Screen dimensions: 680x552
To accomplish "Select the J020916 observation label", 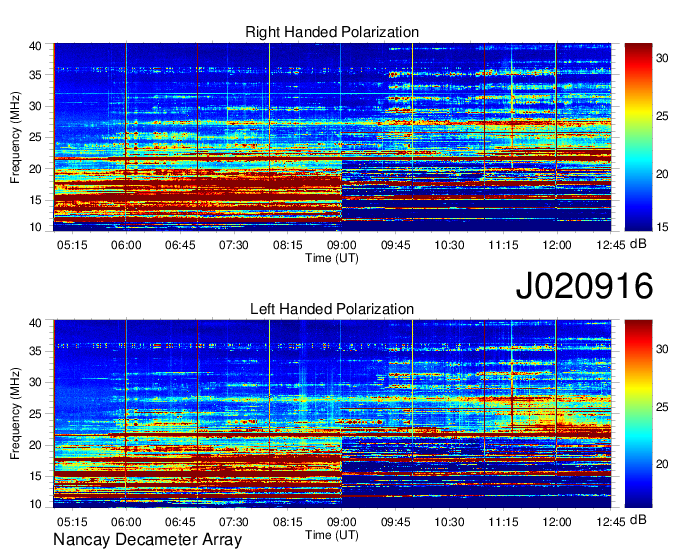I will pos(584,285).
